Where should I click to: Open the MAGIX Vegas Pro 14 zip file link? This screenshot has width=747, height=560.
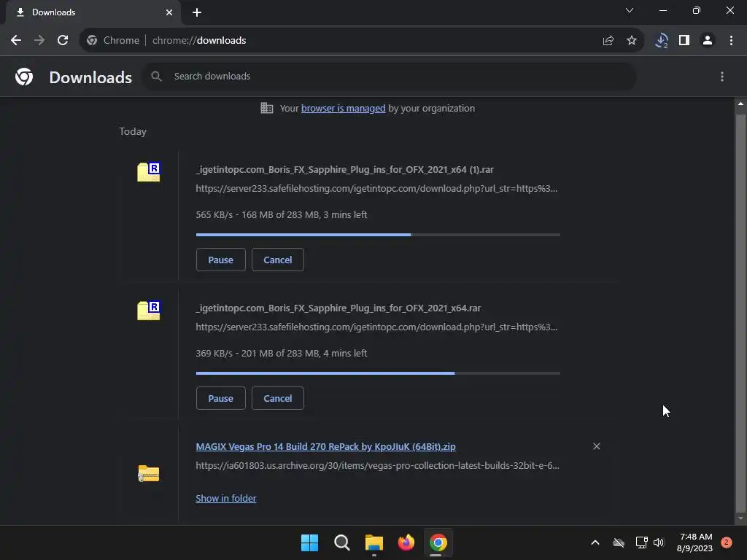pos(326,447)
